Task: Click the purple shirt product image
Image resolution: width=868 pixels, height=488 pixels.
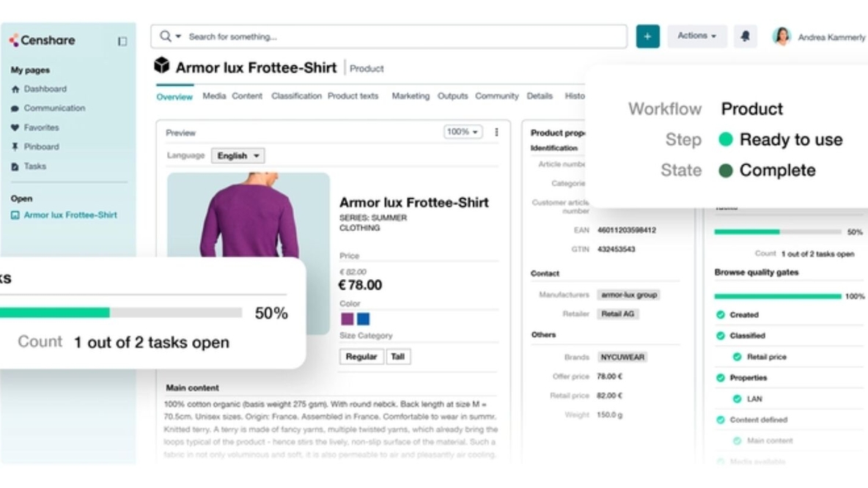Action: [249, 215]
